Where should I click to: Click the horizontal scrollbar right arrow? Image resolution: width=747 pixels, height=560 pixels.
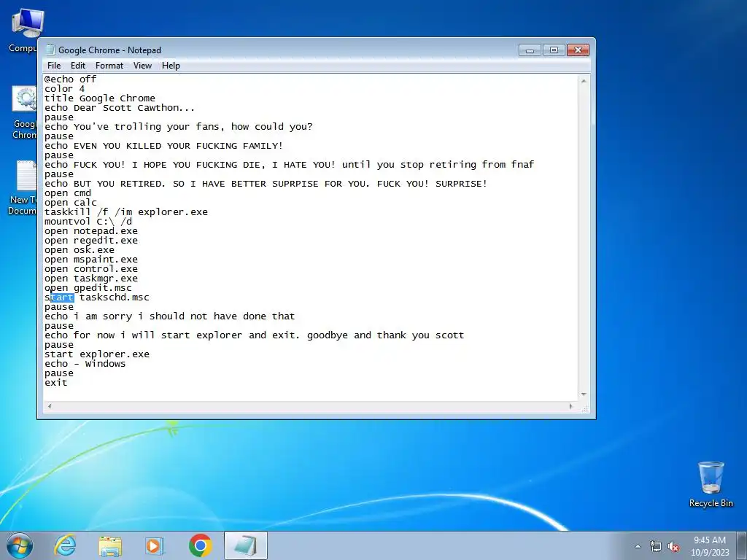(571, 406)
